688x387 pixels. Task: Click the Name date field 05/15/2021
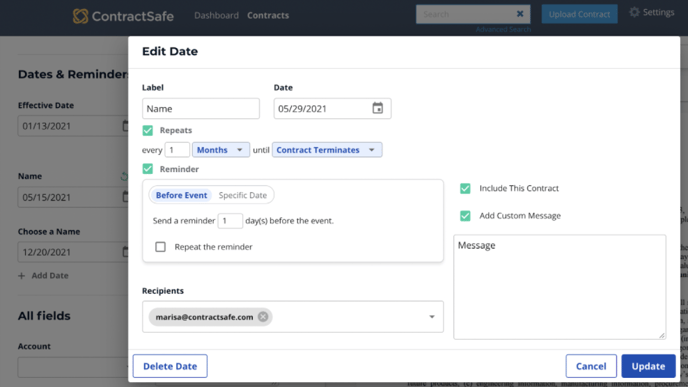point(73,197)
